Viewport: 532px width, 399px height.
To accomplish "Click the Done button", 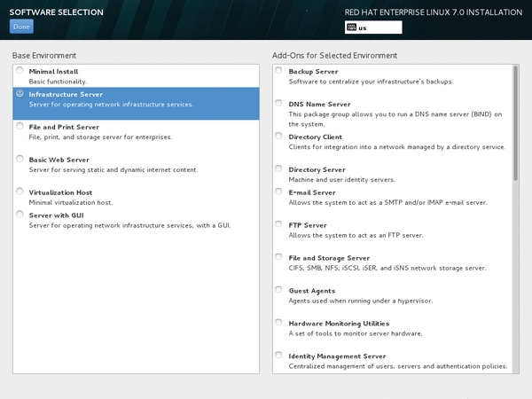I will (x=21, y=27).
